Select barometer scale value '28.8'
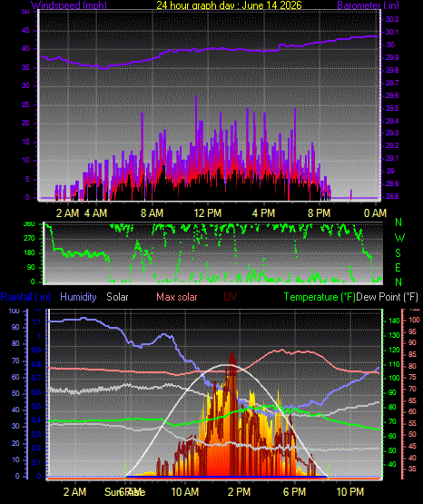This screenshot has height=504, width=423. (392, 196)
